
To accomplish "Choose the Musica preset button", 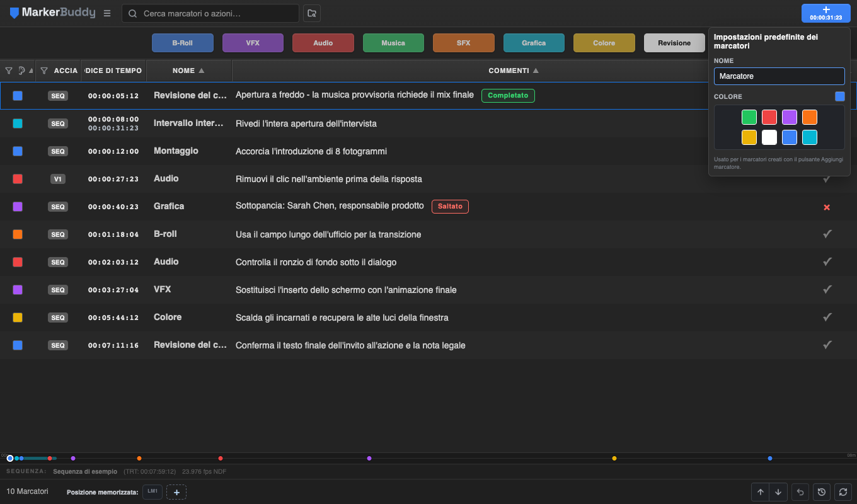I will [393, 43].
